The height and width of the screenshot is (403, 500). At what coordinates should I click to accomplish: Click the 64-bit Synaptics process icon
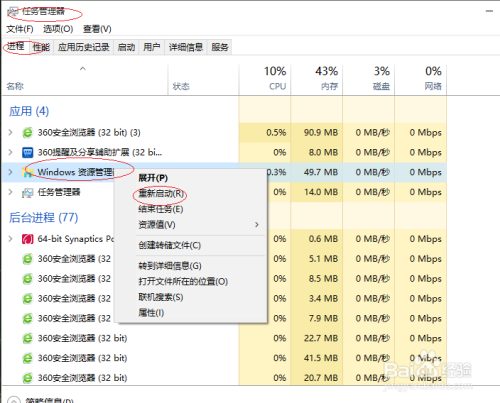(27, 239)
